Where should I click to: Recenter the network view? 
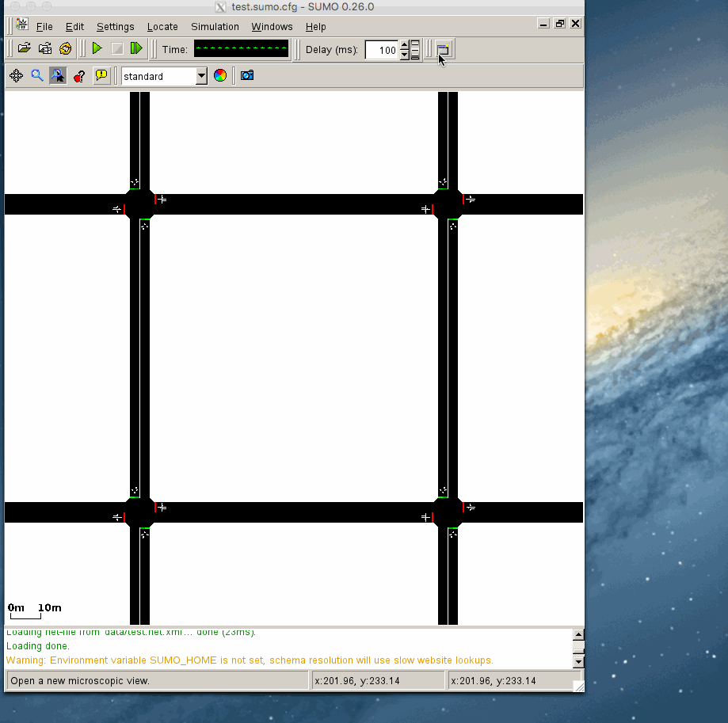(x=16, y=75)
